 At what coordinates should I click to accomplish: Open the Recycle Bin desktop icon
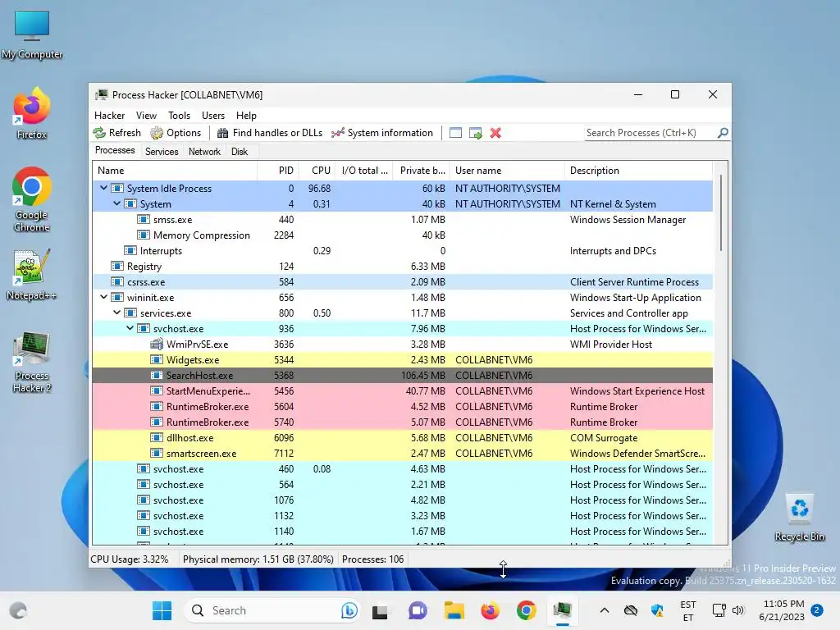[x=799, y=517]
